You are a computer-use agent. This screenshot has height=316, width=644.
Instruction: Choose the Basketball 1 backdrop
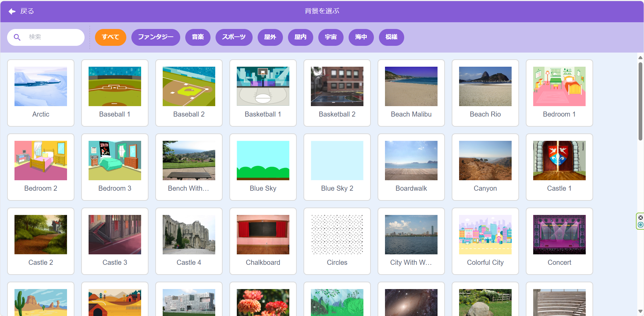pos(263,87)
